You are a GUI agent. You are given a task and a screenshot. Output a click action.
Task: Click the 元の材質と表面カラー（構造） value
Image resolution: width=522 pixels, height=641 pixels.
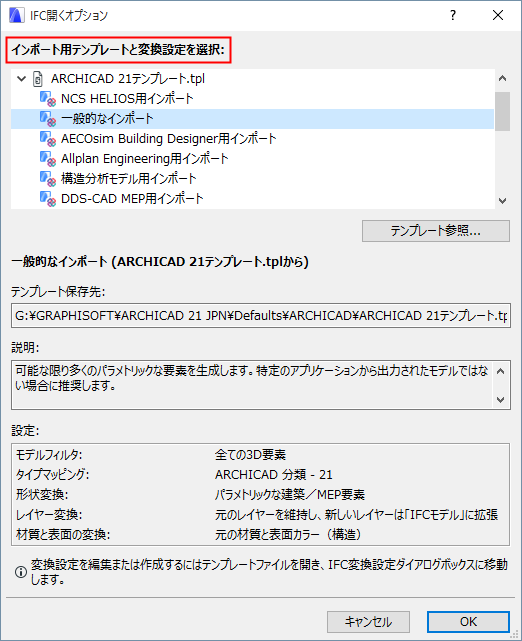point(288,534)
